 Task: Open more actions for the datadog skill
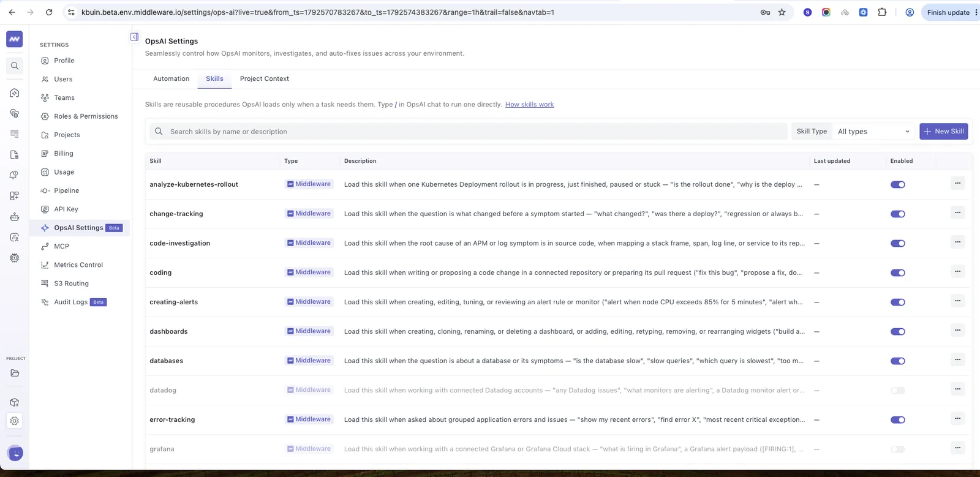(x=957, y=389)
